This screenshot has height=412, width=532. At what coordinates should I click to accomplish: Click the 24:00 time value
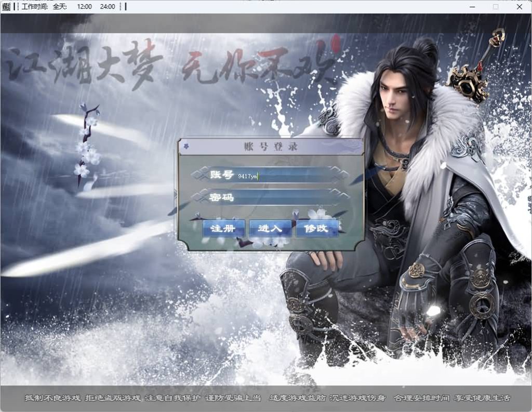[108, 6]
